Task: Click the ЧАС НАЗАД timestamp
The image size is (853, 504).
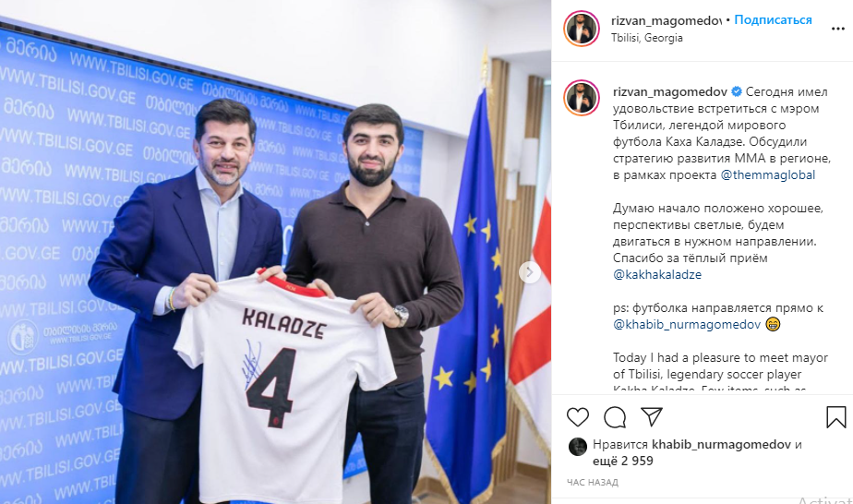Action: pos(593,482)
